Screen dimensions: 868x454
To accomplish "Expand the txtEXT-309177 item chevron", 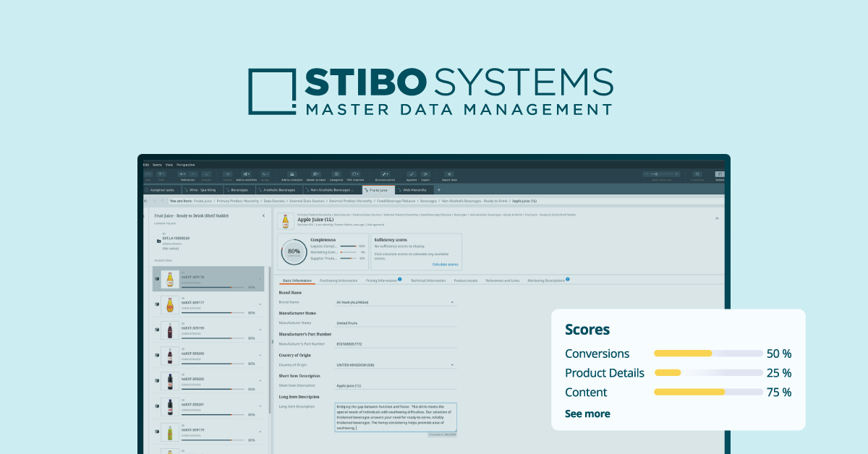I will click(x=260, y=304).
